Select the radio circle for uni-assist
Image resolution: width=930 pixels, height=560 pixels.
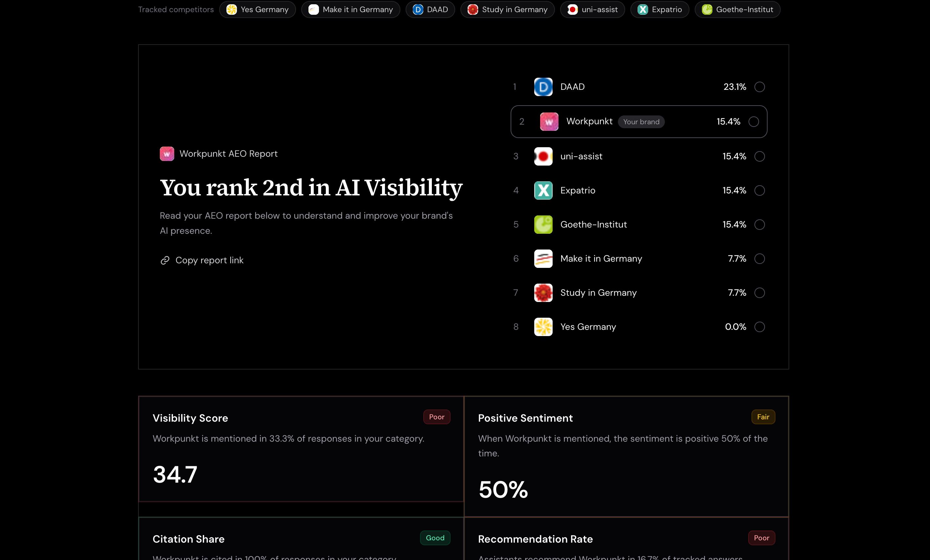coord(759,156)
